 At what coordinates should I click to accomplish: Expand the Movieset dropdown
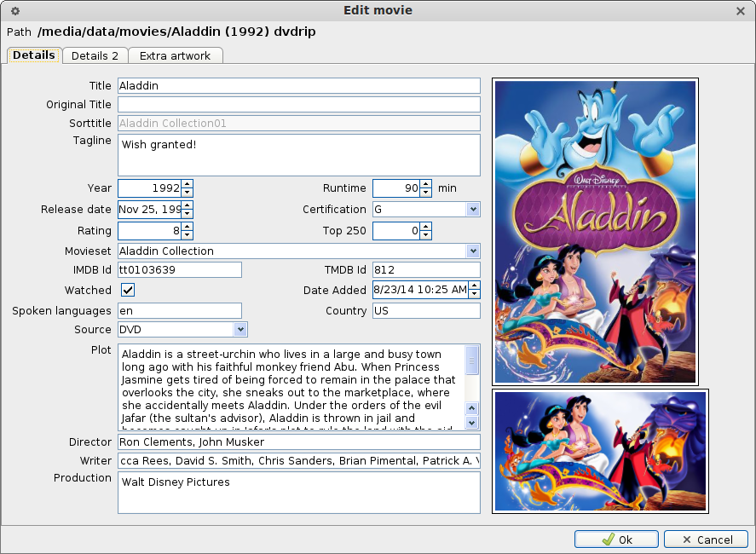point(473,251)
